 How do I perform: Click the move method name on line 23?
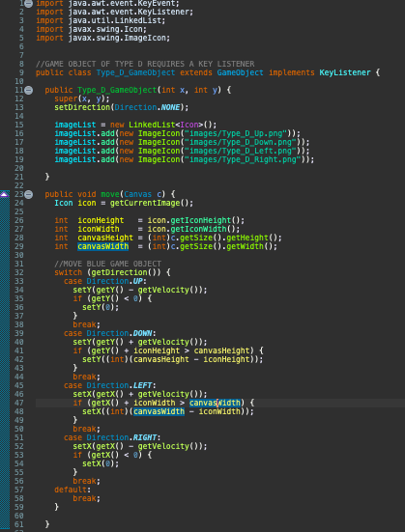click(x=110, y=194)
